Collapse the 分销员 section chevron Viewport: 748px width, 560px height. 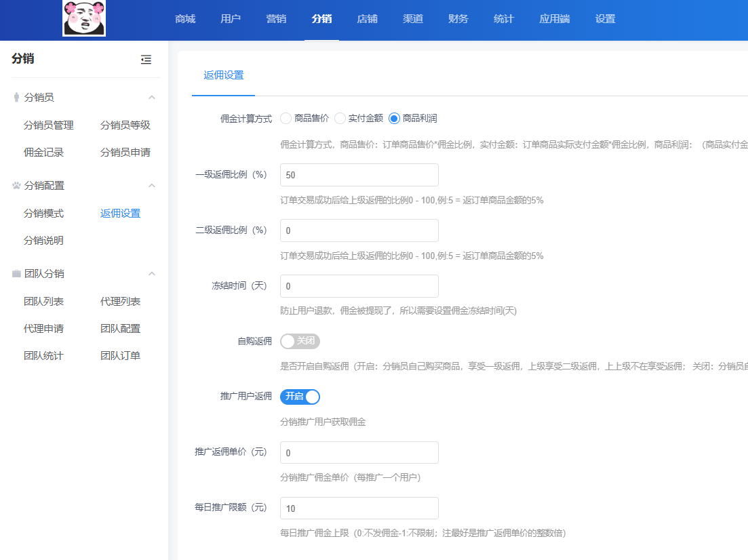pyautogui.click(x=152, y=98)
